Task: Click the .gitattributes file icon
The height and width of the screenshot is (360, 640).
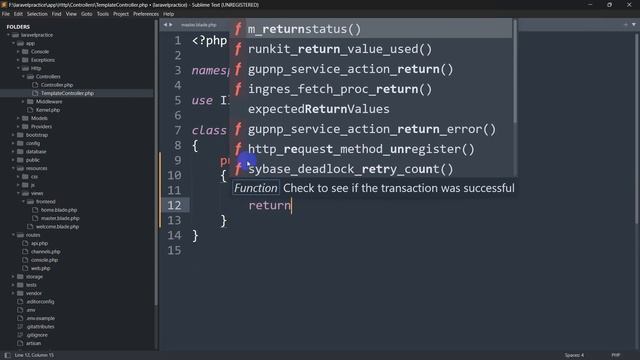Action: (20, 327)
